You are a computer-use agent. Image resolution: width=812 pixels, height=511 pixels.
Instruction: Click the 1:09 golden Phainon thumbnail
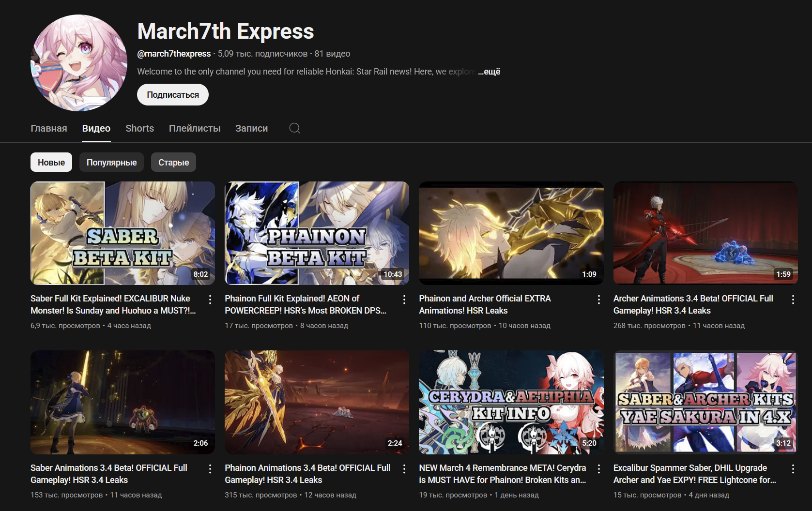(511, 233)
